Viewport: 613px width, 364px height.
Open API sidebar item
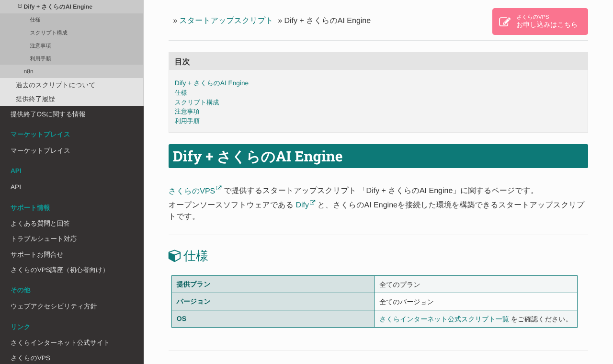point(72,187)
